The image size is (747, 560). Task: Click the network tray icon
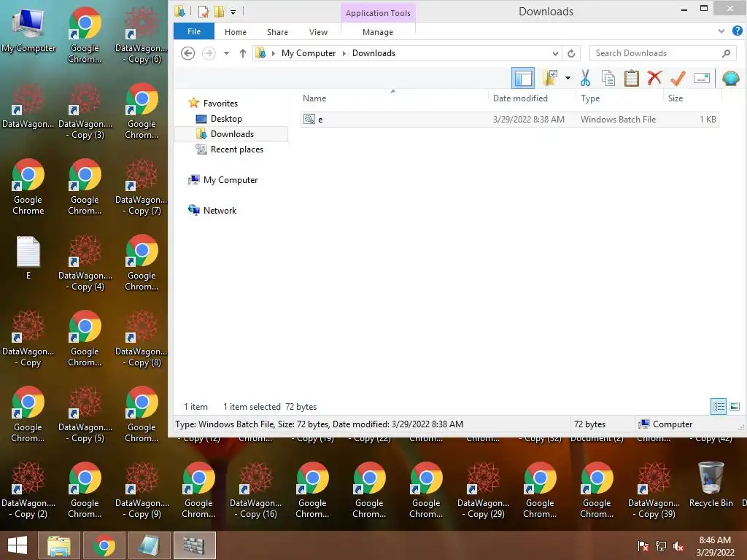click(661, 546)
